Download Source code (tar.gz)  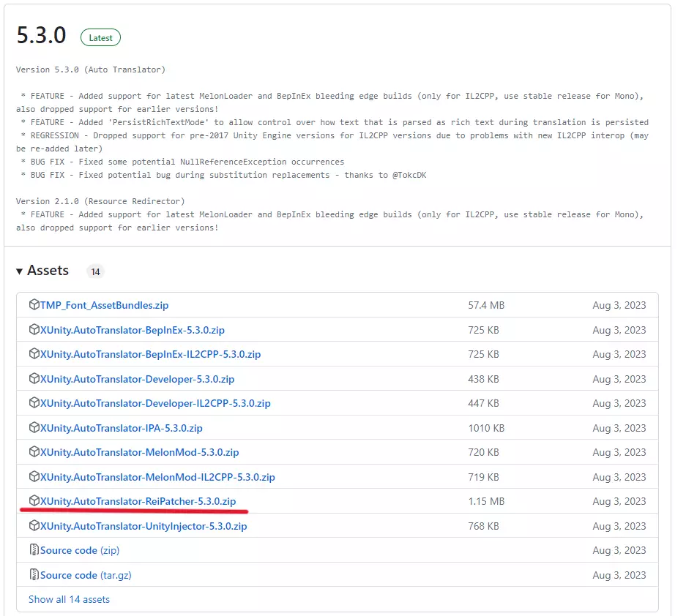tap(86, 575)
